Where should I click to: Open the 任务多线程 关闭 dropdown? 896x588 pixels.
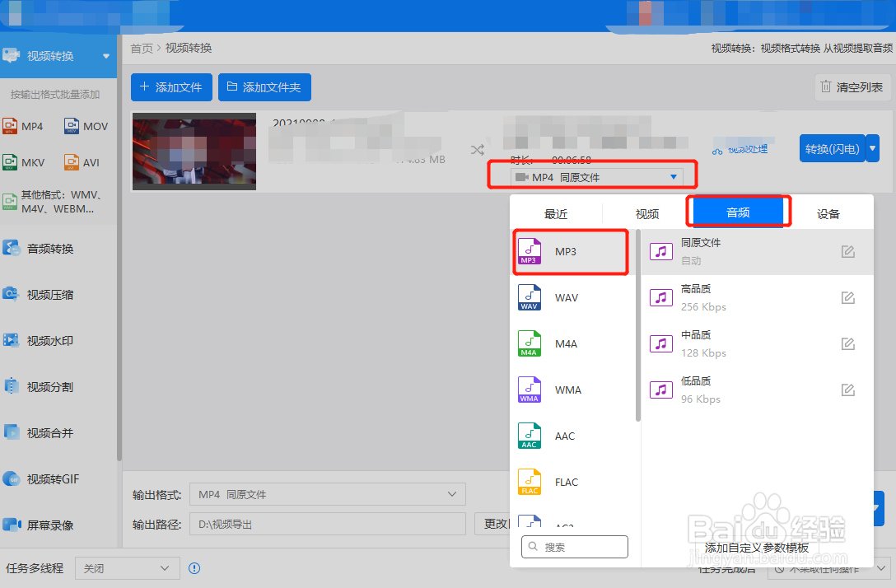[x=128, y=568]
